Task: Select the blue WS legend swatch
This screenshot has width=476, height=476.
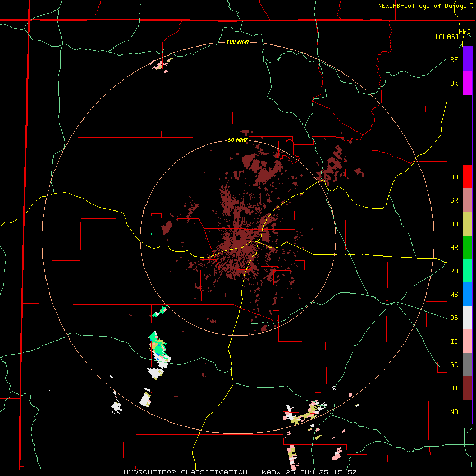Action: [467, 294]
